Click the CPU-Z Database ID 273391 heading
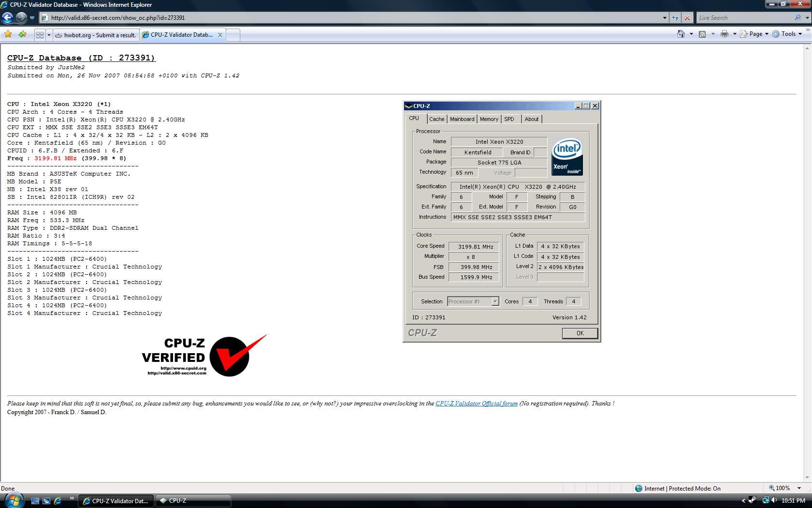Viewport: 812px width, 508px height. [x=81, y=58]
